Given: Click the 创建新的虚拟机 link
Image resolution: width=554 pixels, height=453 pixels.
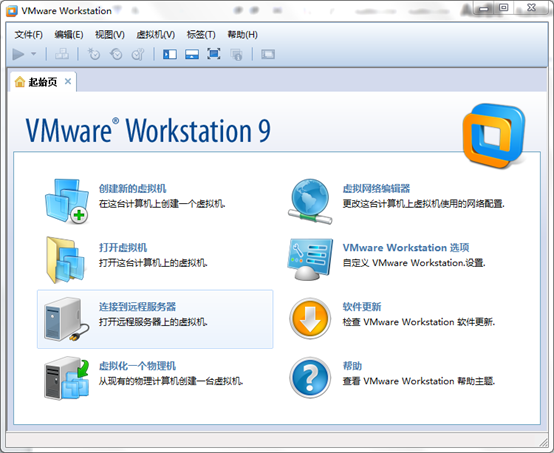Looking at the screenshot, I should [132, 189].
